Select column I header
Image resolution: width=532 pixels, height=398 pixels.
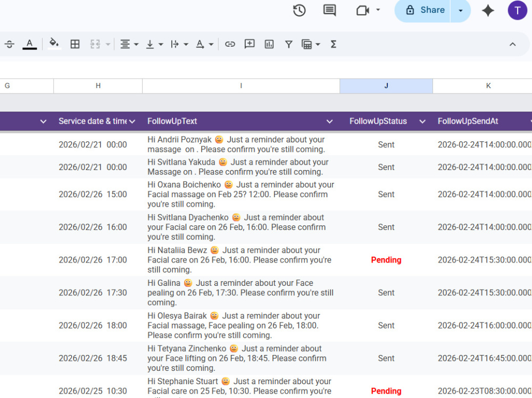click(241, 86)
